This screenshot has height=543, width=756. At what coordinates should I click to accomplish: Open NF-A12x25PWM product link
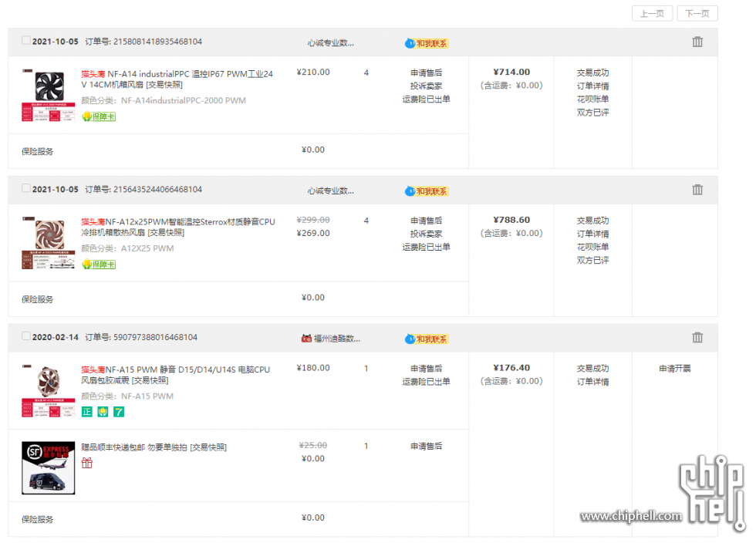point(178,227)
